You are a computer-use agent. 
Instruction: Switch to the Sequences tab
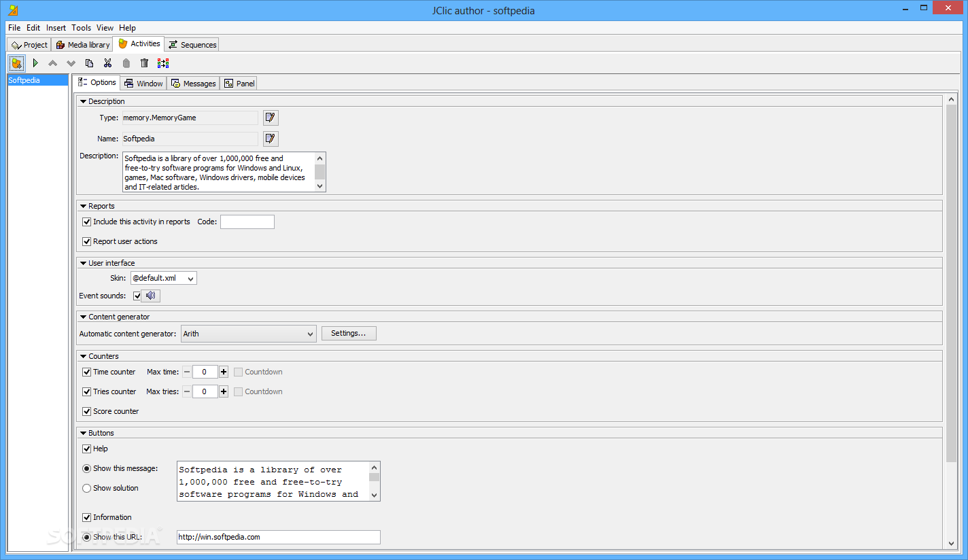click(x=192, y=45)
